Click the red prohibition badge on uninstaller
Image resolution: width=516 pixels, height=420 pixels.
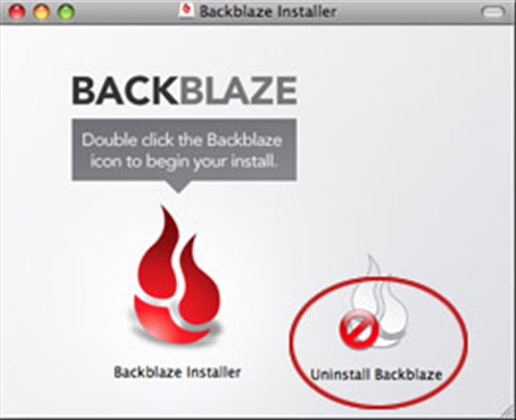pos(359,329)
